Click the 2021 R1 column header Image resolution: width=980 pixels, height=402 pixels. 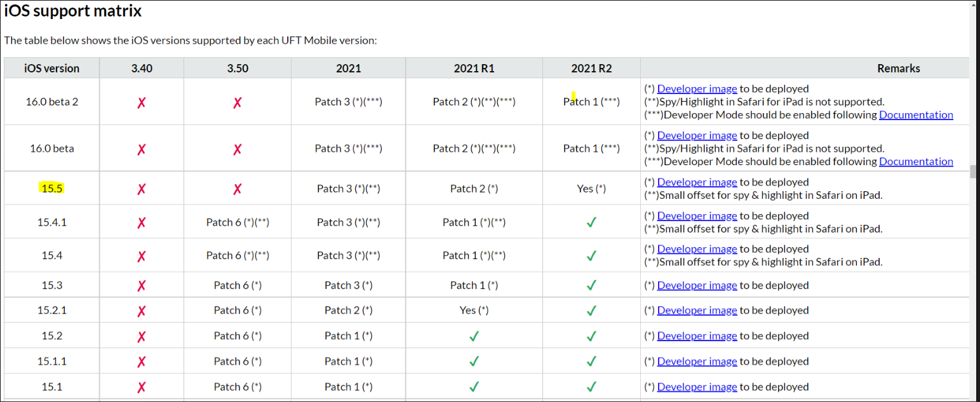click(474, 69)
